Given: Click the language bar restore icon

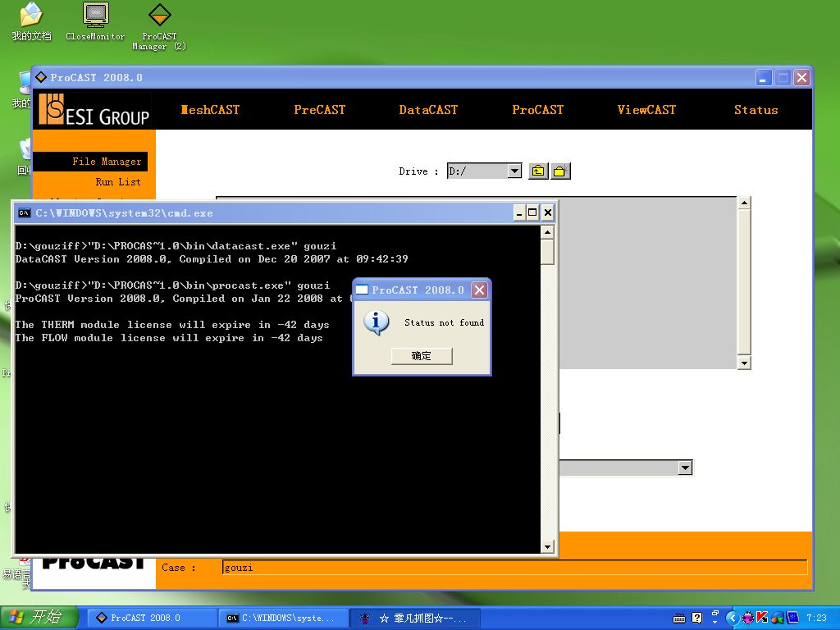Looking at the screenshot, I should [714, 614].
